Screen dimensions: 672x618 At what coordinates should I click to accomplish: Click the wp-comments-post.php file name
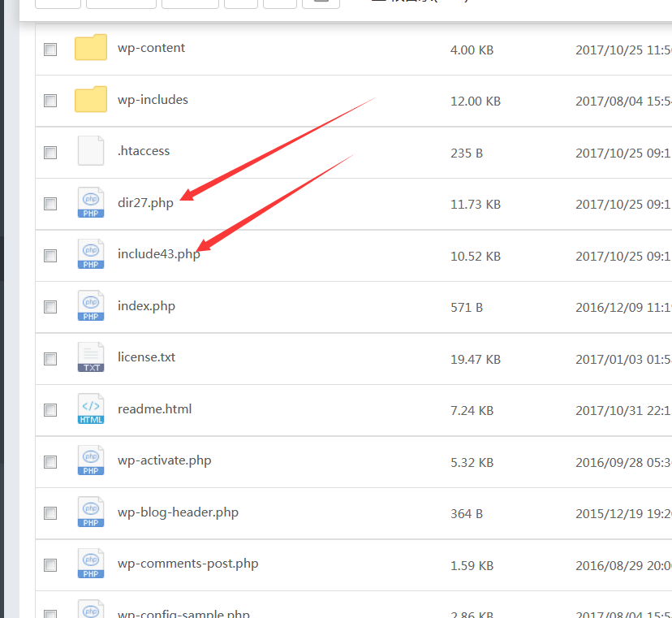pos(188,564)
